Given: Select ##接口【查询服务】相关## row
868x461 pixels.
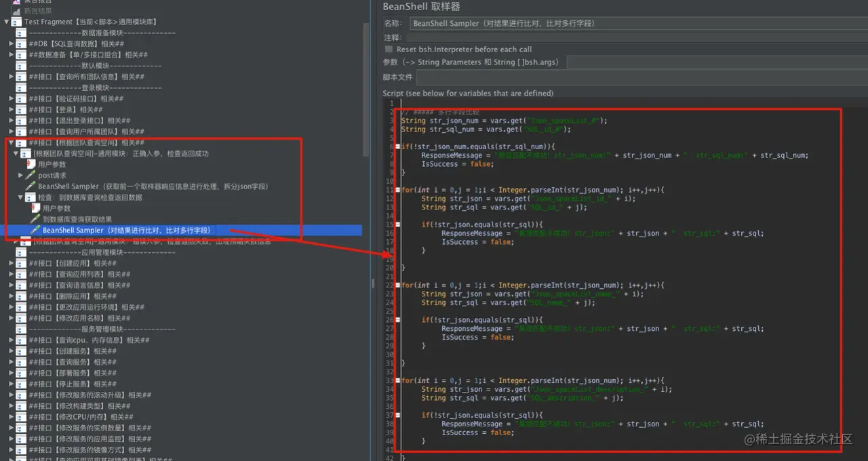Looking at the screenshot, I should pyautogui.click(x=73, y=362).
